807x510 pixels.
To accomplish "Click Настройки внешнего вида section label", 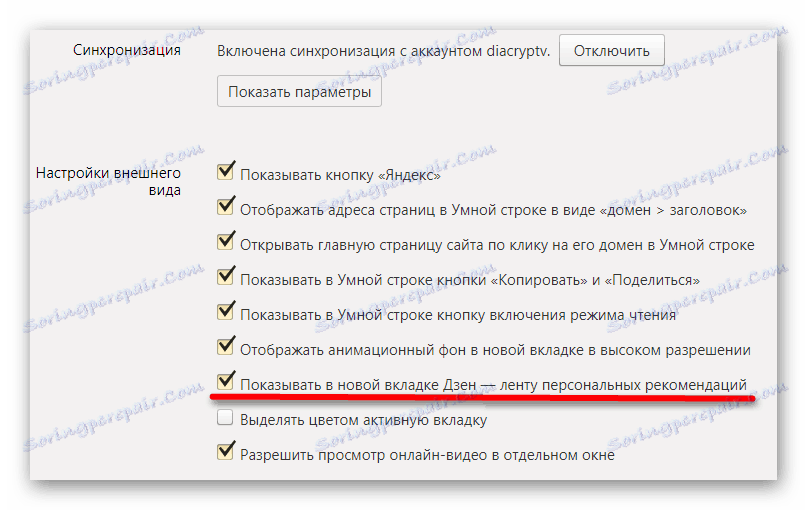I will point(109,181).
